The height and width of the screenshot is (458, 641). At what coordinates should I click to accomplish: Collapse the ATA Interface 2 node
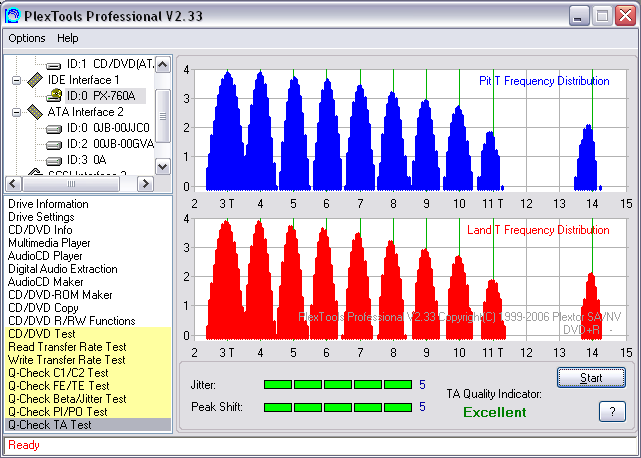[16, 112]
